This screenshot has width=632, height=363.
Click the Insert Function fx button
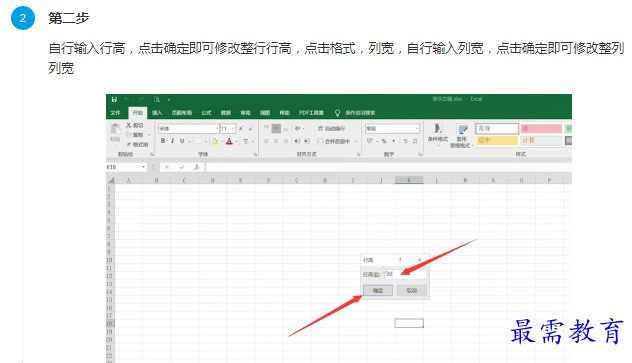point(197,167)
